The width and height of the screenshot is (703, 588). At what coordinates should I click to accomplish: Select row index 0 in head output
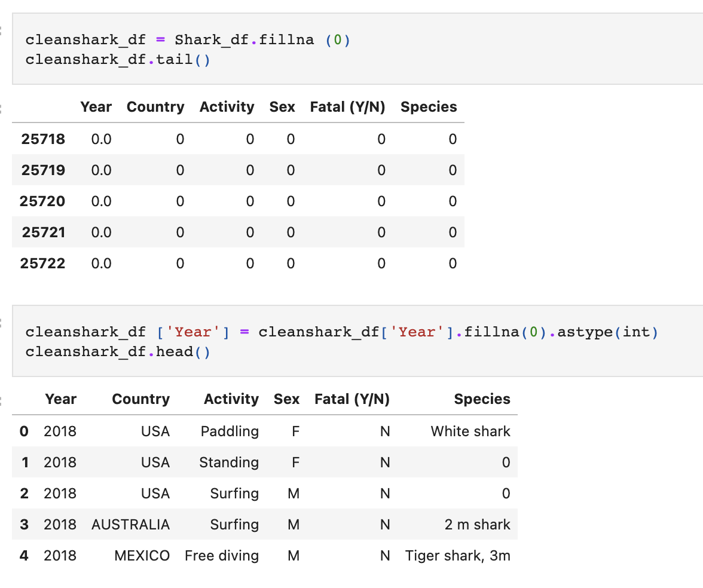coord(24,431)
